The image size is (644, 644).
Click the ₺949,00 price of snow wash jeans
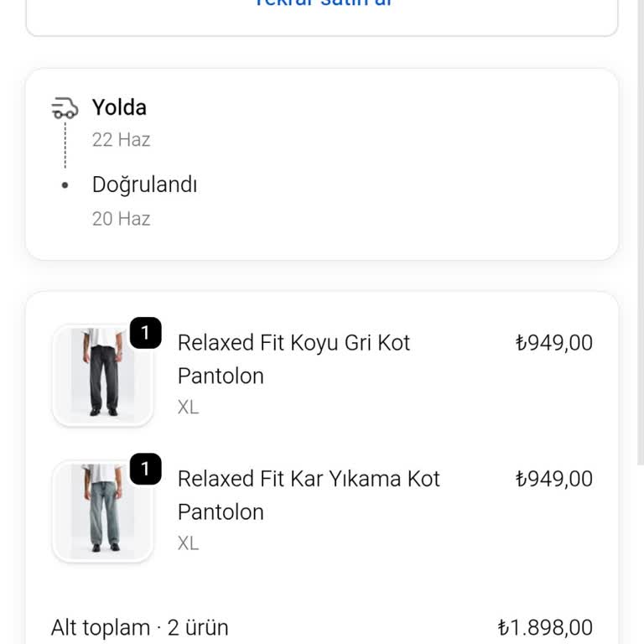click(x=554, y=479)
